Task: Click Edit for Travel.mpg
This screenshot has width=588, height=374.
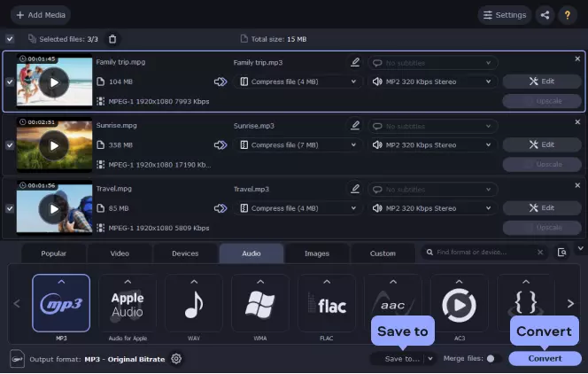Action: click(542, 208)
